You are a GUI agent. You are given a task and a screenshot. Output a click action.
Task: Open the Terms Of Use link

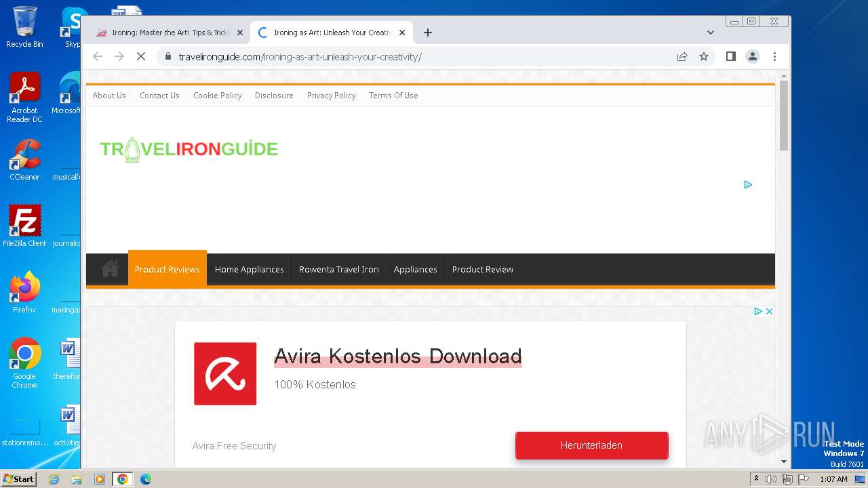(x=393, y=96)
